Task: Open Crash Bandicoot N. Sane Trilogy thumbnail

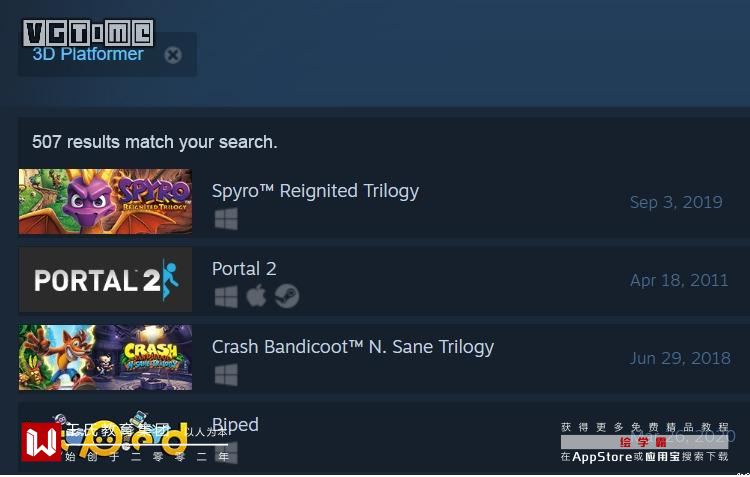Action: [105, 357]
